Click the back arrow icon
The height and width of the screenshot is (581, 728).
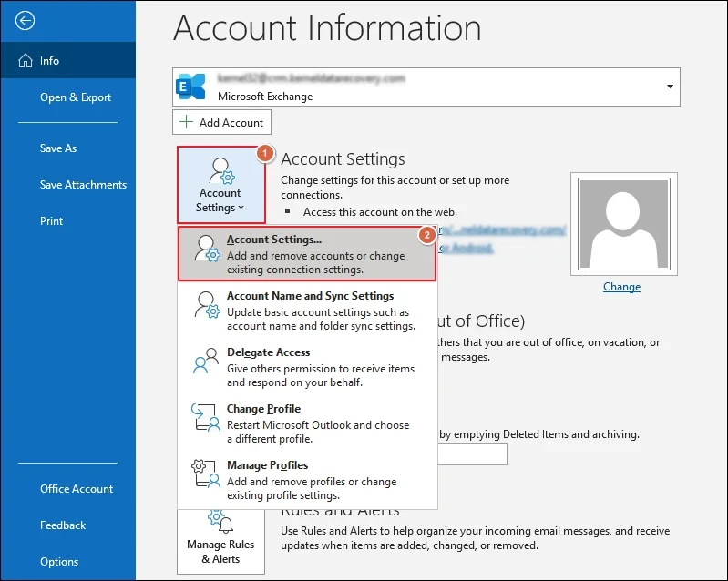(x=25, y=20)
